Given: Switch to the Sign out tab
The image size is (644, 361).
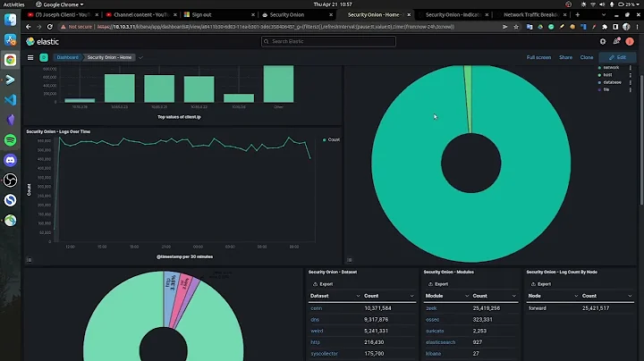Looking at the screenshot, I should (219, 15).
